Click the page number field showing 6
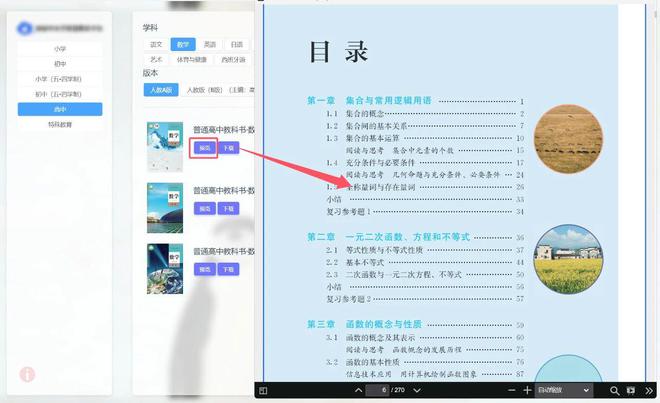The width and height of the screenshot is (660, 403). [378, 390]
